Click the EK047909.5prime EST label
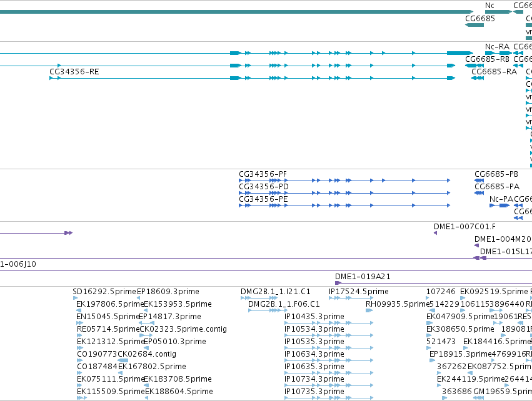 (460, 317)
